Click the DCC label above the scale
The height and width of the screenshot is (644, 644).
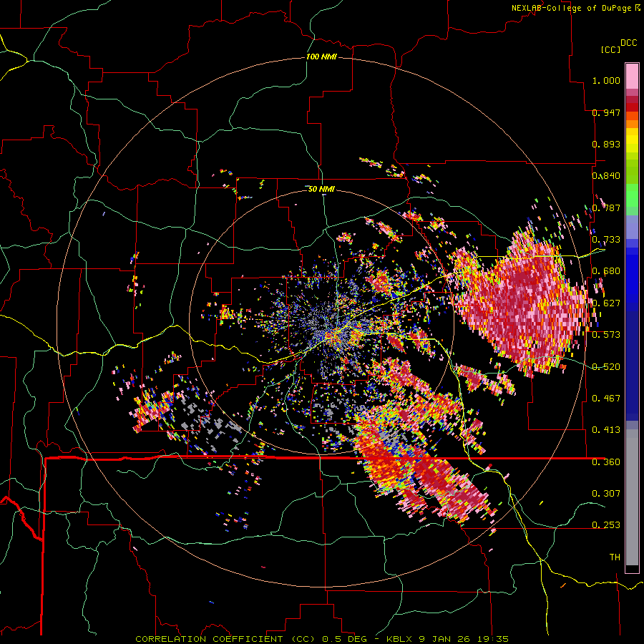[628, 43]
